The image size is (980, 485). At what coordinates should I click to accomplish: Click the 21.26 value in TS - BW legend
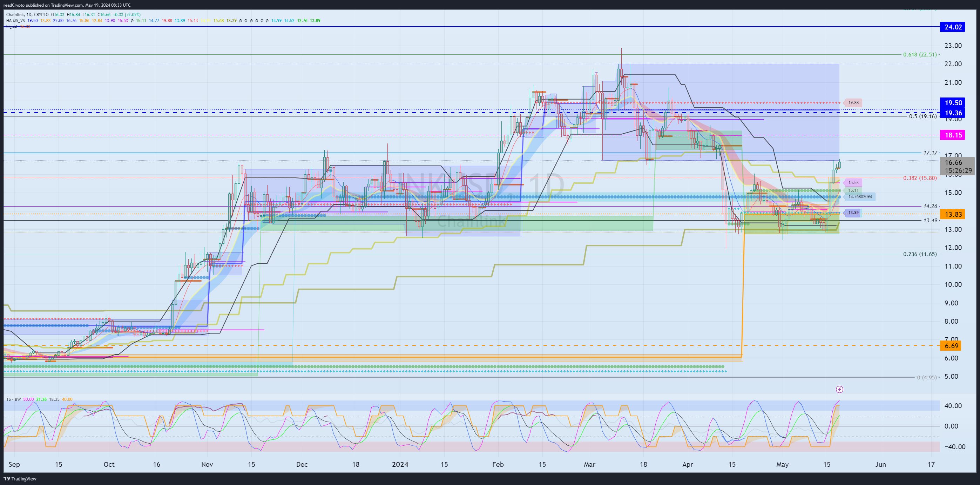coord(41,399)
